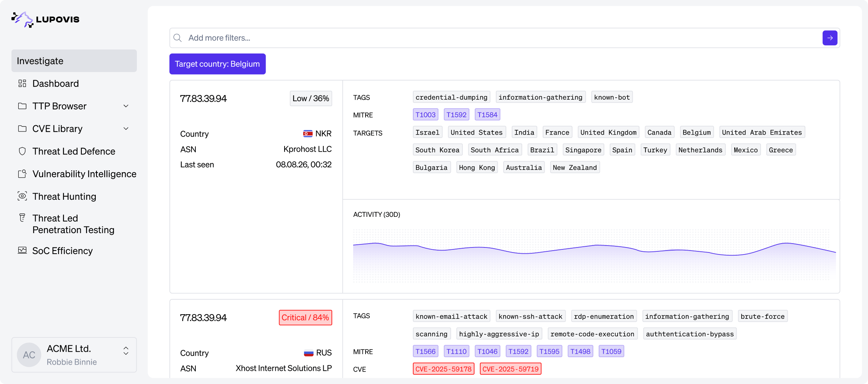This screenshot has width=868, height=384.
Task: Open the SoC Efficiency page
Action: click(x=62, y=251)
